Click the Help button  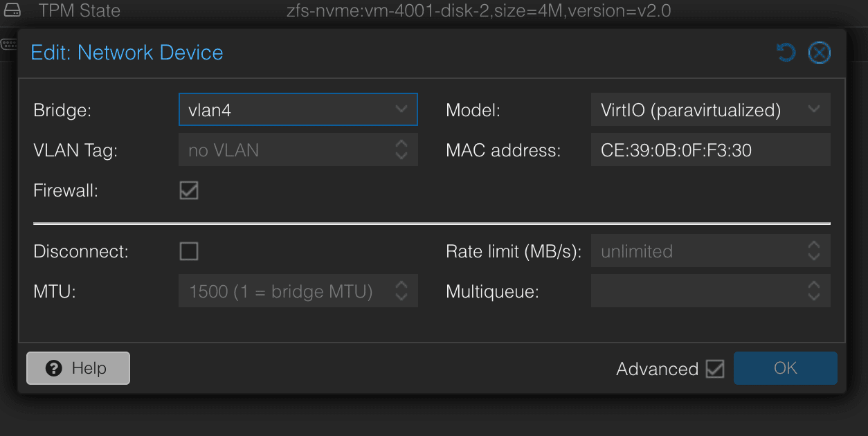(78, 368)
